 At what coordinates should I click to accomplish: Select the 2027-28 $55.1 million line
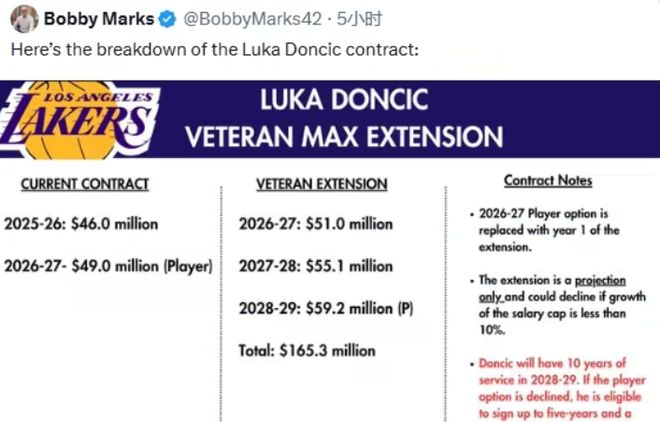coord(316,266)
